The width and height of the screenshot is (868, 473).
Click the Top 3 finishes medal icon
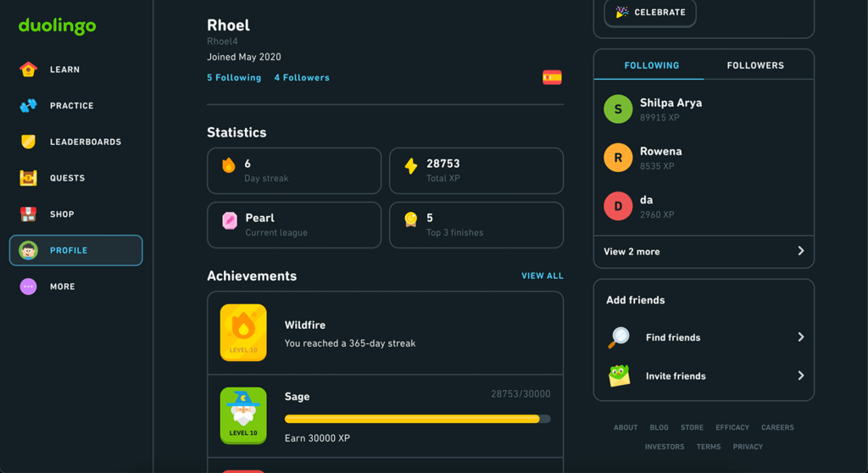411,220
